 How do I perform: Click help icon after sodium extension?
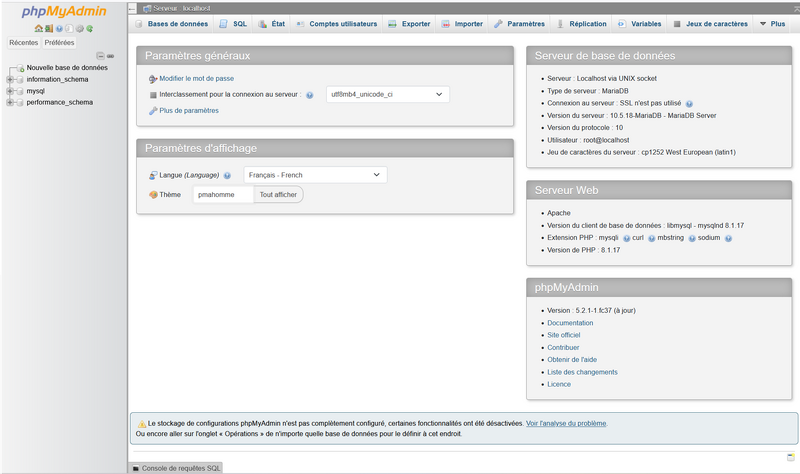[729, 238]
